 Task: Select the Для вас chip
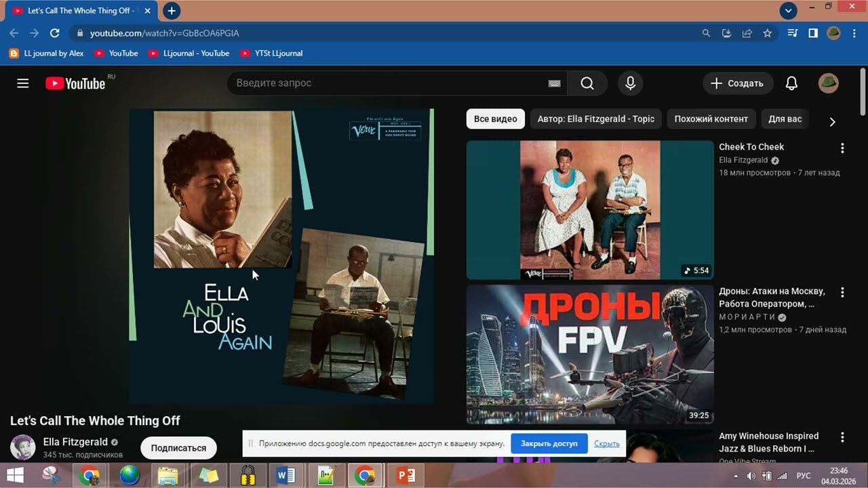[x=785, y=119]
